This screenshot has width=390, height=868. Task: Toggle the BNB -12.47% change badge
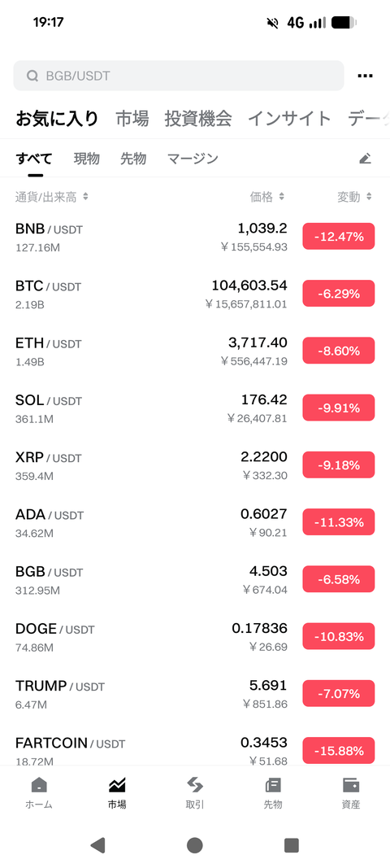pos(339,237)
